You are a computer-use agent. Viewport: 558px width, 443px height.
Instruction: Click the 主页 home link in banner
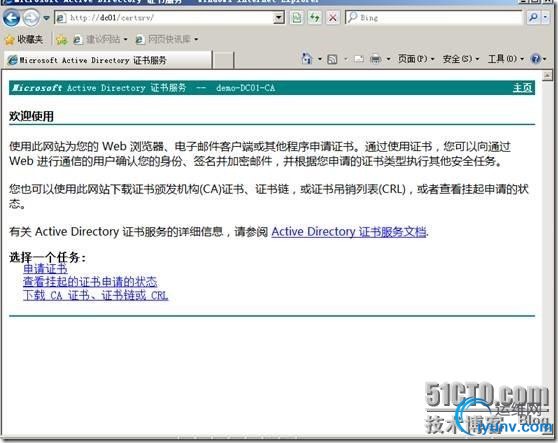pyautogui.click(x=522, y=88)
